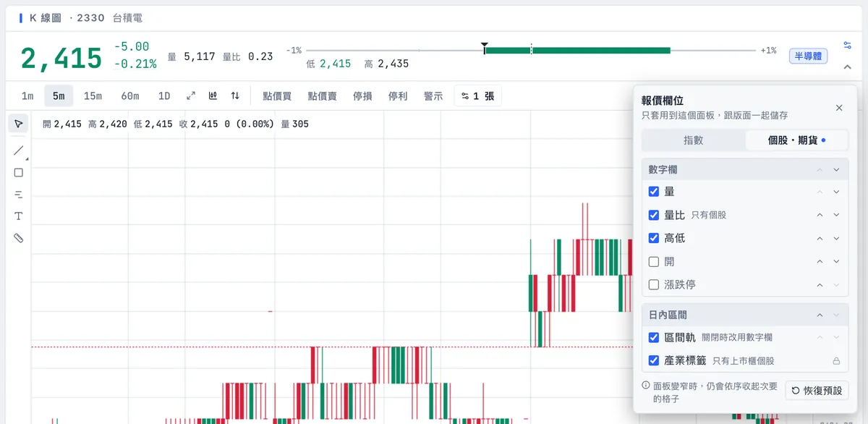
Task: Switch to the 指數 tab
Action: 694,140
